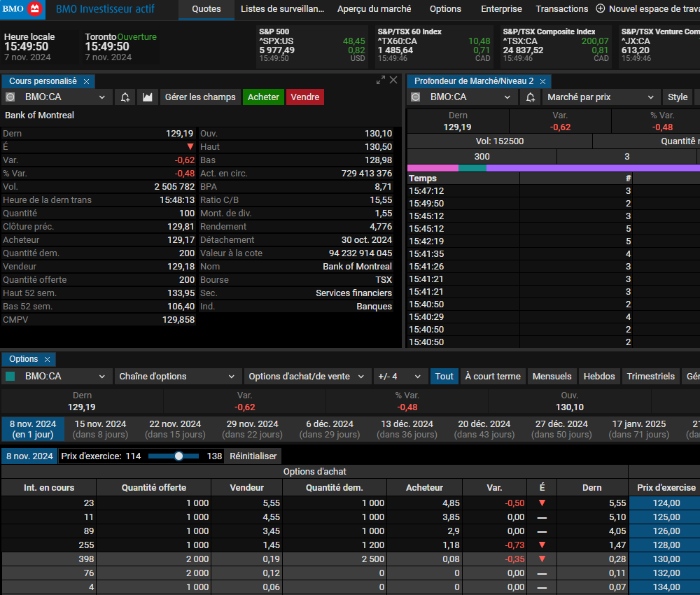This screenshot has height=595, width=700.
Task: Click the alert bell in Cours personnalisé
Action: point(125,97)
